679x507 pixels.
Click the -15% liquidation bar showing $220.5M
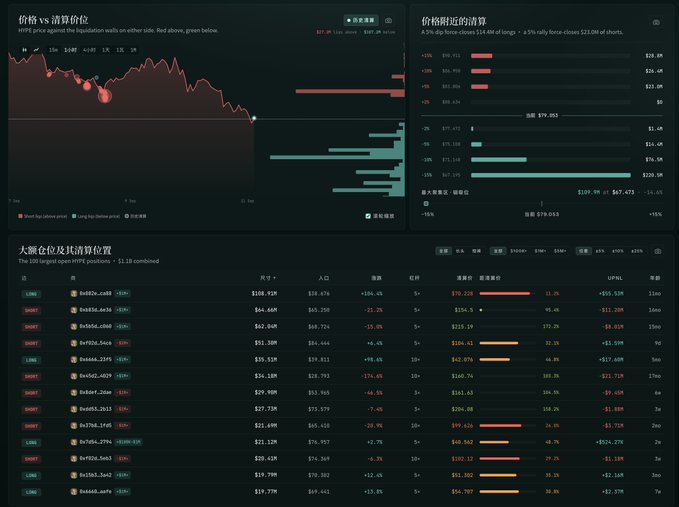pyautogui.click(x=550, y=175)
